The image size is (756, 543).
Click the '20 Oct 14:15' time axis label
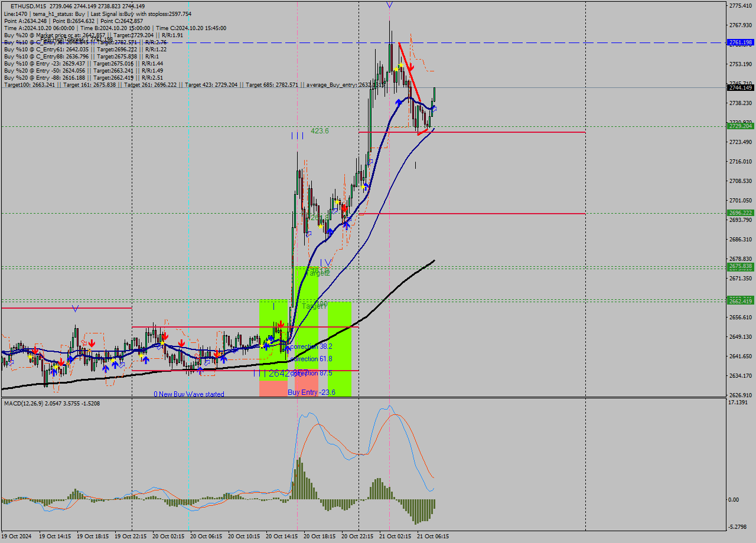coord(282,537)
